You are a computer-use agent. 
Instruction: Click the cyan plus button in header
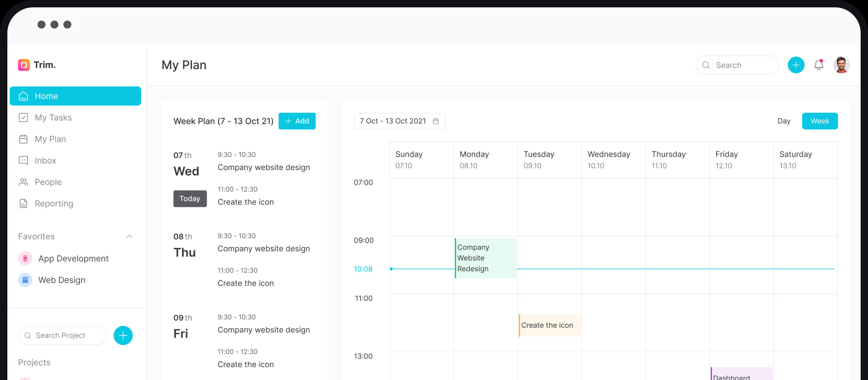tap(796, 65)
